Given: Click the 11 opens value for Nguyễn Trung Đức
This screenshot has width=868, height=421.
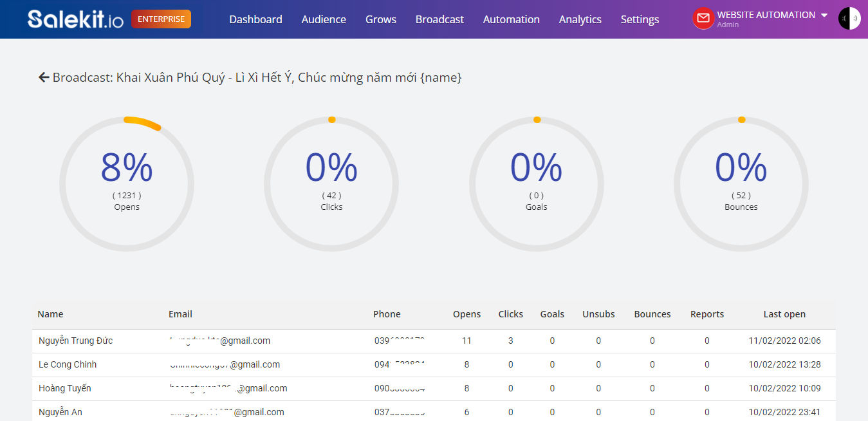Looking at the screenshot, I should (466, 341).
